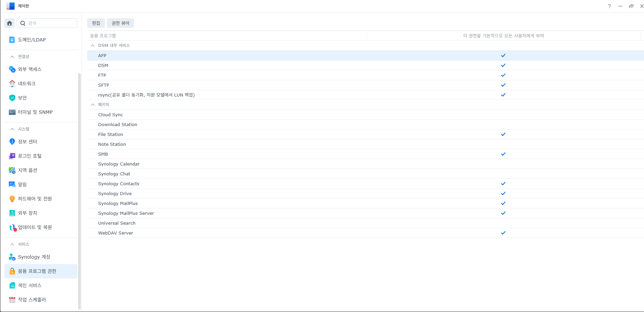Collapse the 연결성 sidebar section
The width and height of the screenshot is (644, 312).
(x=12, y=57)
